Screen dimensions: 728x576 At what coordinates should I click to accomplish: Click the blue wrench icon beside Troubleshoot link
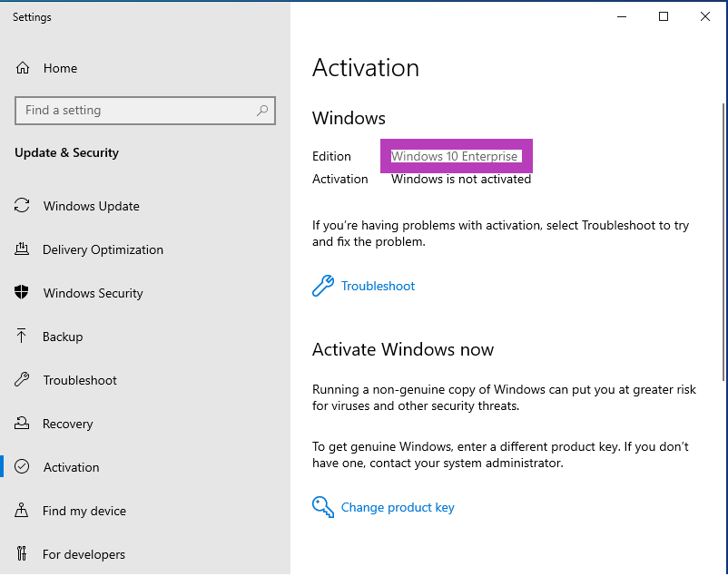[x=323, y=286]
